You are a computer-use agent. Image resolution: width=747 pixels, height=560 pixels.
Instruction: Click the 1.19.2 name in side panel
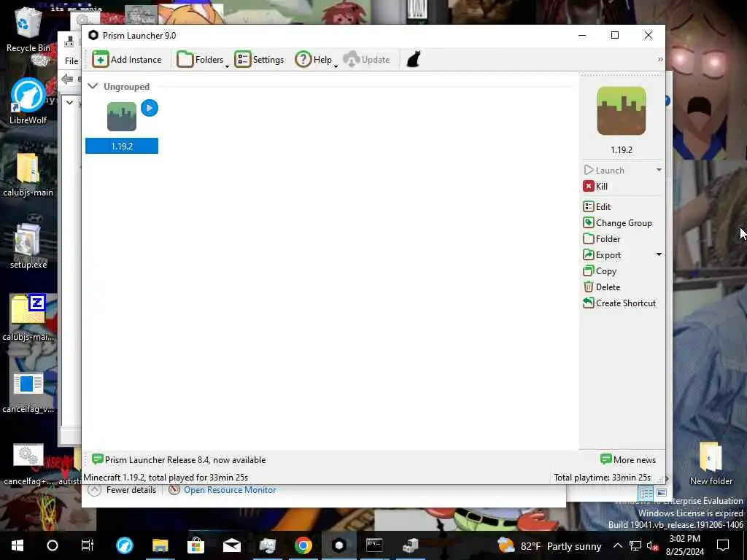[x=622, y=150]
